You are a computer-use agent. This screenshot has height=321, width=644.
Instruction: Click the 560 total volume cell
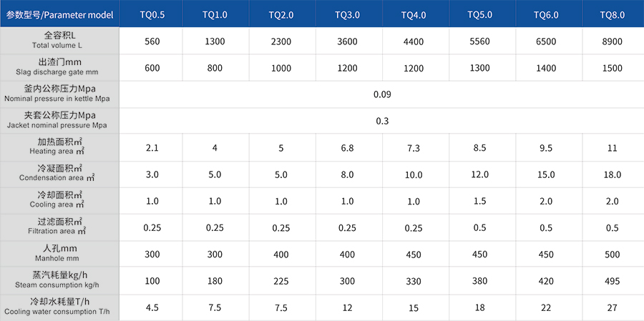coord(152,41)
